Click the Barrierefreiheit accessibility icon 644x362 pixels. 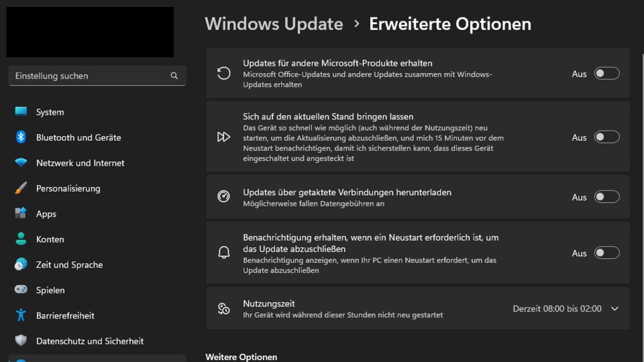tap(21, 315)
